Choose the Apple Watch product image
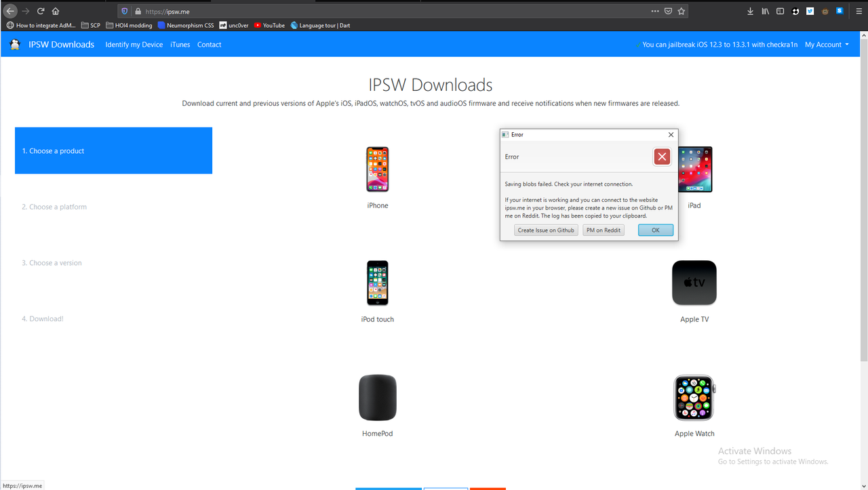868x490 pixels. pyautogui.click(x=694, y=398)
